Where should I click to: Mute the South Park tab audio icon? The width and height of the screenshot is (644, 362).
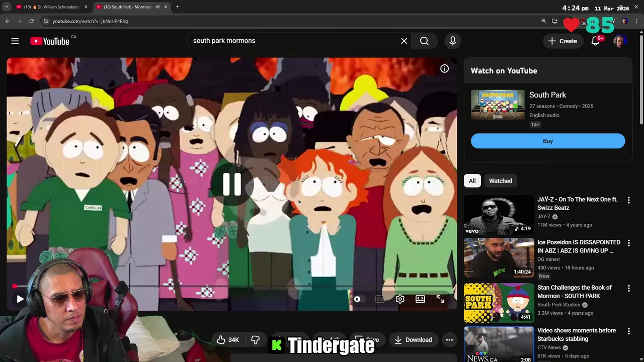click(x=157, y=7)
